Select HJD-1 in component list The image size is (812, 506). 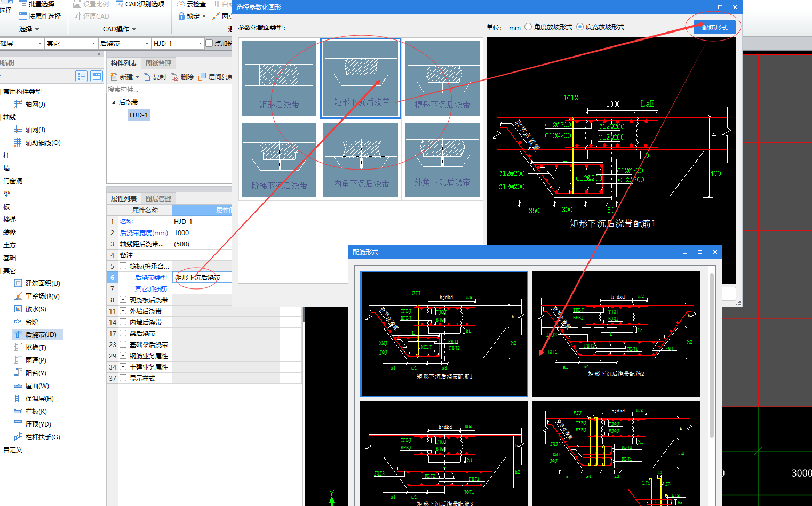pyautogui.click(x=139, y=115)
